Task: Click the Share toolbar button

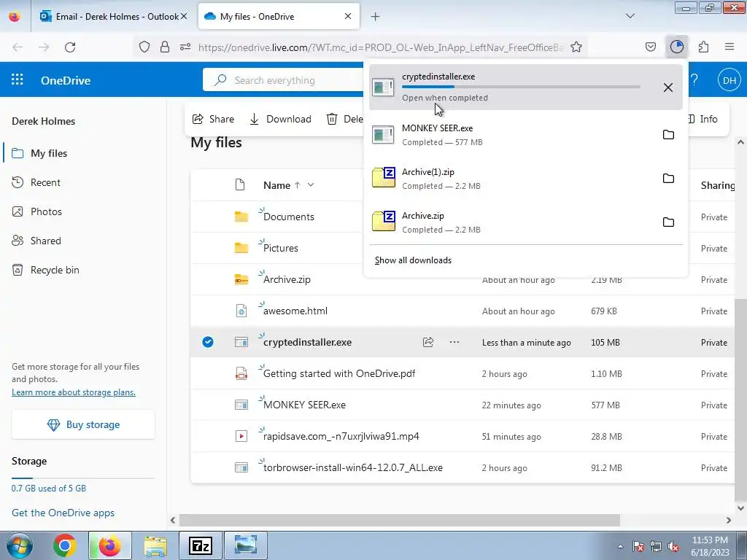Action: pos(213,119)
